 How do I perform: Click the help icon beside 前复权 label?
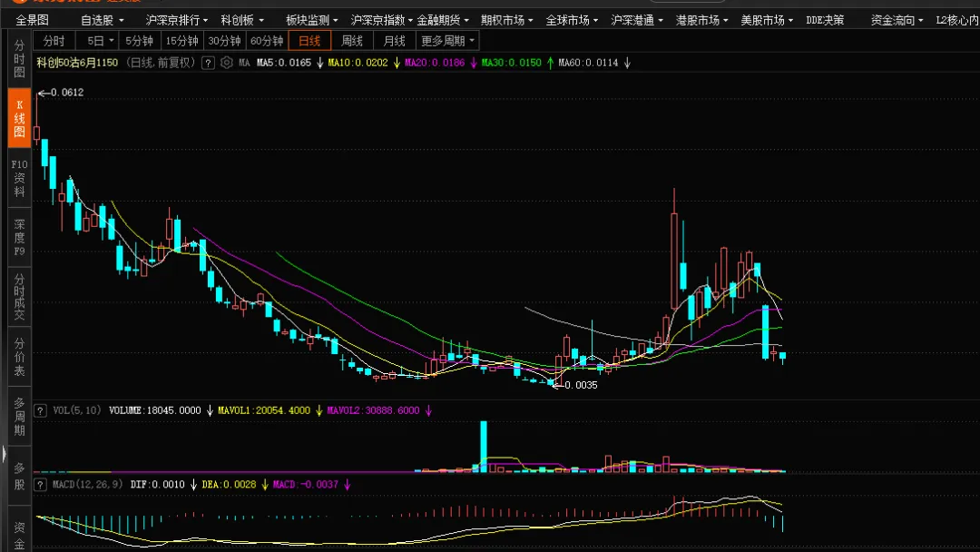coord(208,63)
